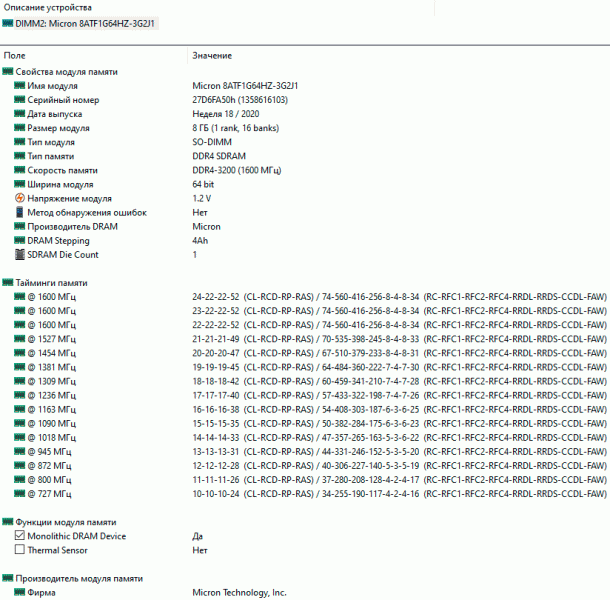This screenshot has height=600, width=610.
Task: Click the icon of the '@ 1454 МГц' row
Action: pyautogui.click(x=19, y=353)
